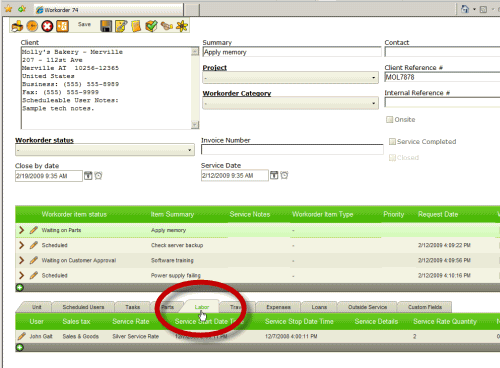The width and height of the screenshot is (500, 368).
Task: Toggle the Closed checkbox
Action: pos(392,158)
